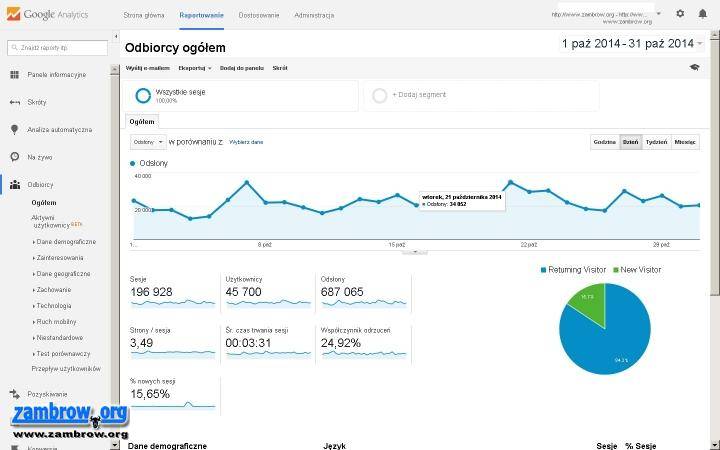Open the Odsłony metric dropdown
This screenshot has width=720, height=450.
coord(148,142)
